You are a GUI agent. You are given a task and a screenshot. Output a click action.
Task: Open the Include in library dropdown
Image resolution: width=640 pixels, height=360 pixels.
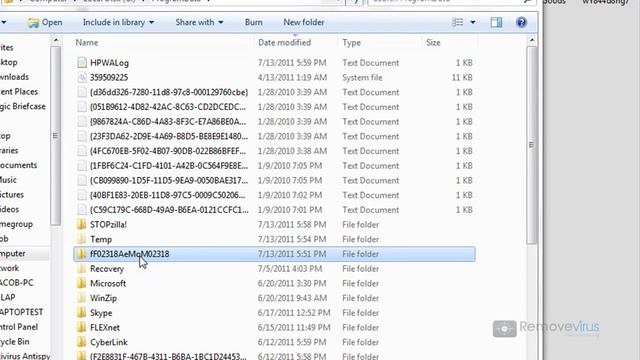pyautogui.click(x=118, y=22)
